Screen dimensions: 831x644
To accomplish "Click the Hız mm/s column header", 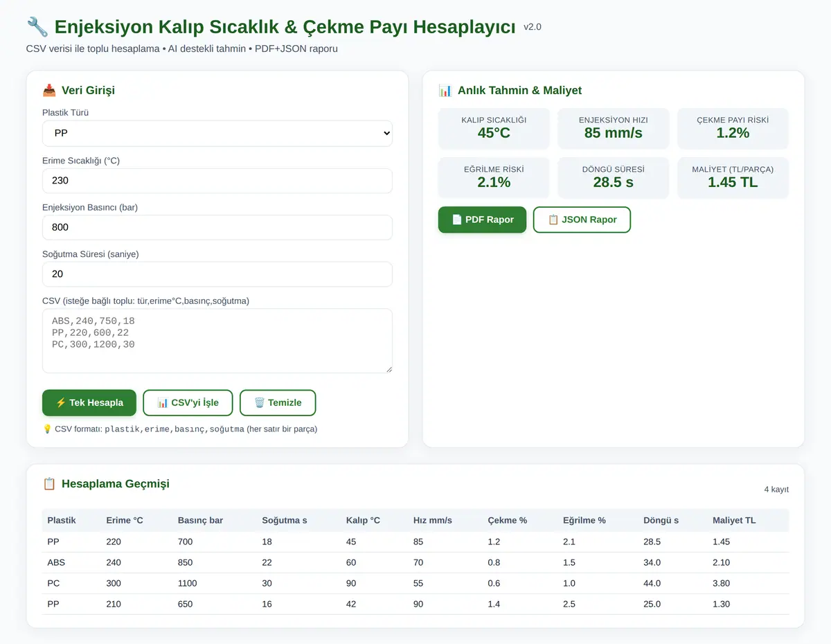I will click(x=433, y=520).
